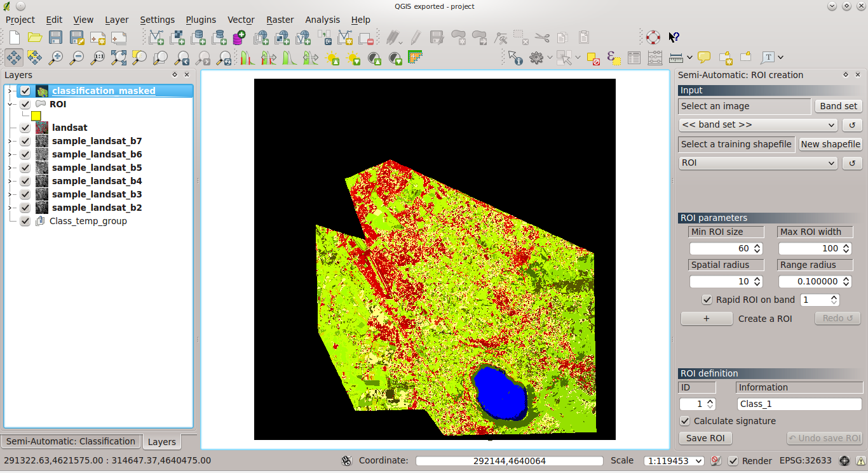Image resolution: width=868 pixels, height=473 pixels.
Task: Select the Pan Map tool
Action: tap(13, 58)
